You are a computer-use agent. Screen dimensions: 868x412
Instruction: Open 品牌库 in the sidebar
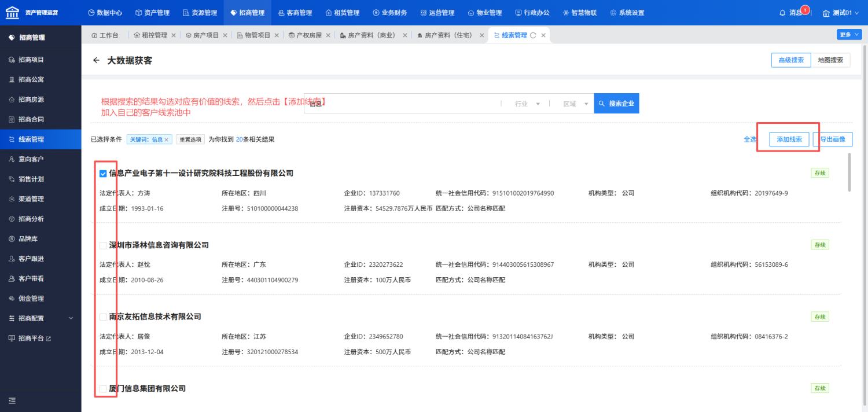(41, 239)
